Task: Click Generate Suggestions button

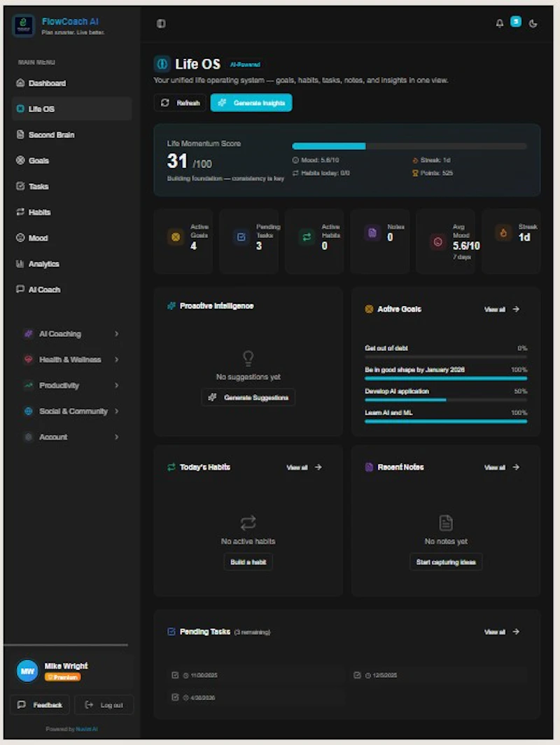Action: [x=248, y=397]
